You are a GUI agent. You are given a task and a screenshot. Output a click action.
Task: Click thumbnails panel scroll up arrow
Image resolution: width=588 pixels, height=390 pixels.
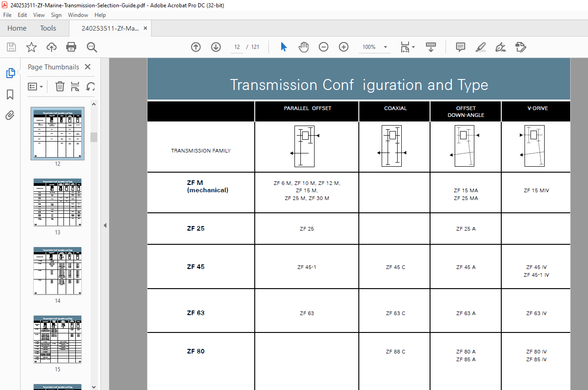94,104
